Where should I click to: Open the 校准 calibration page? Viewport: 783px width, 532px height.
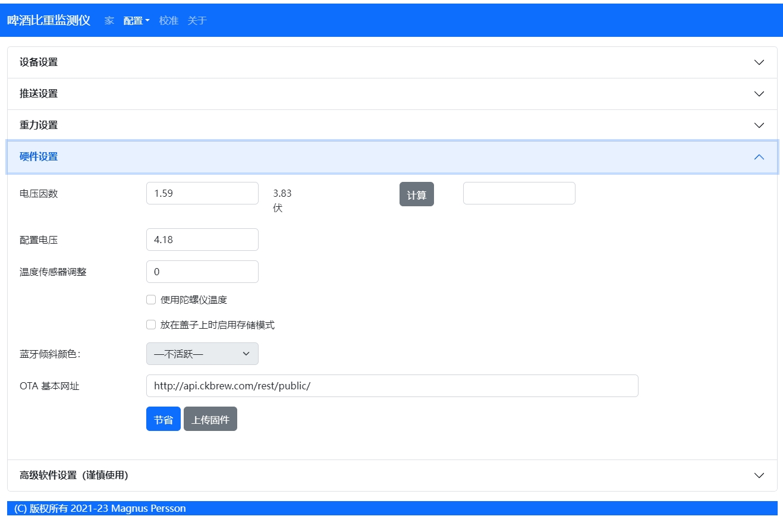coord(169,21)
